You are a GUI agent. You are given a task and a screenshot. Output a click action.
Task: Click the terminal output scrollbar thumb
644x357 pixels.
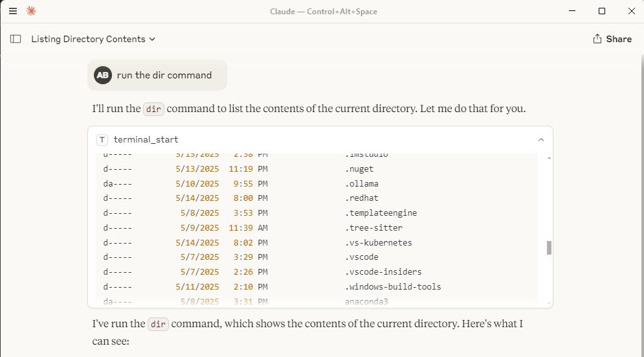click(x=549, y=248)
